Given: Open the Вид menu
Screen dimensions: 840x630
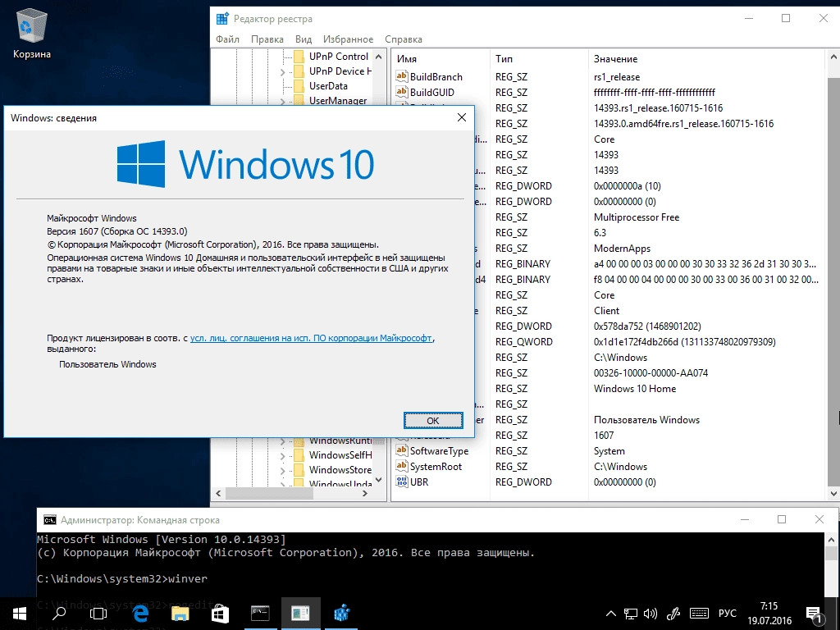Looking at the screenshot, I should coord(304,39).
